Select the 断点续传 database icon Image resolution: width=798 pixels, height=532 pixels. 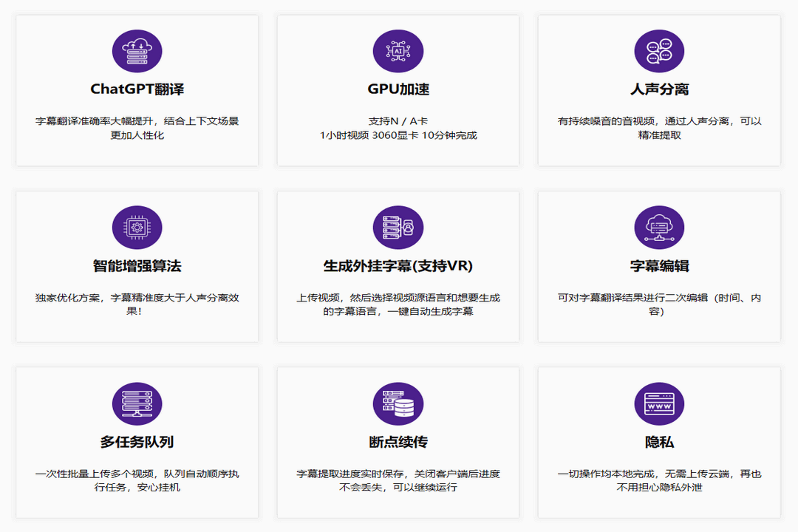click(x=398, y=404)
